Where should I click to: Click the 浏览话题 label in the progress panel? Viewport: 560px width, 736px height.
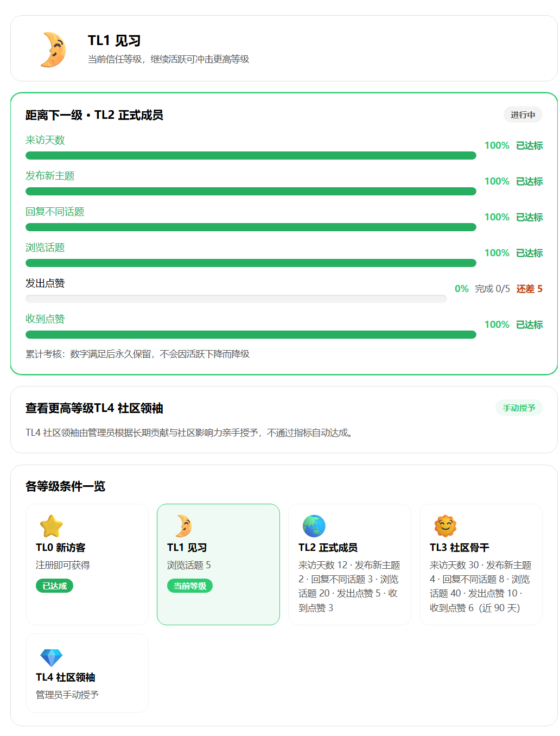[45, 248]
